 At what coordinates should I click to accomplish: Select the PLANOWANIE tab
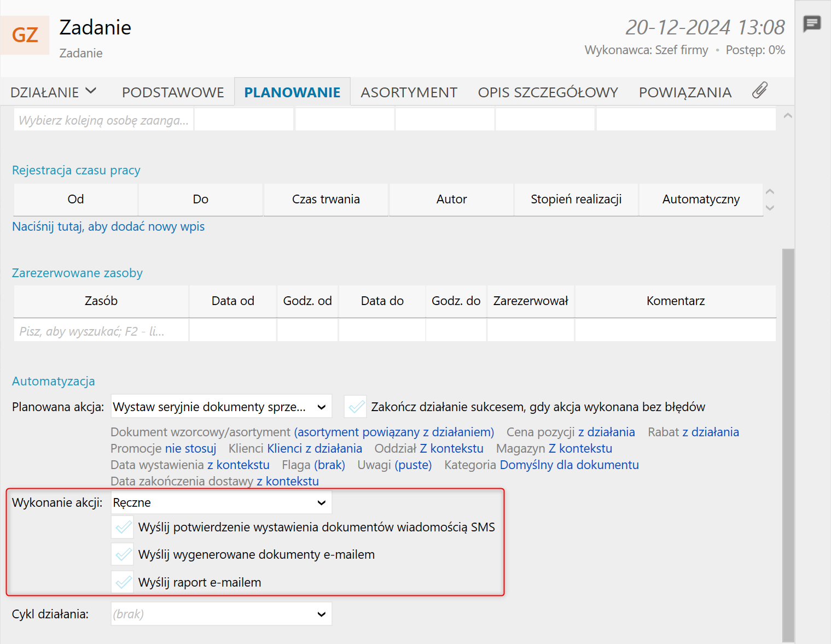[292, 92]
